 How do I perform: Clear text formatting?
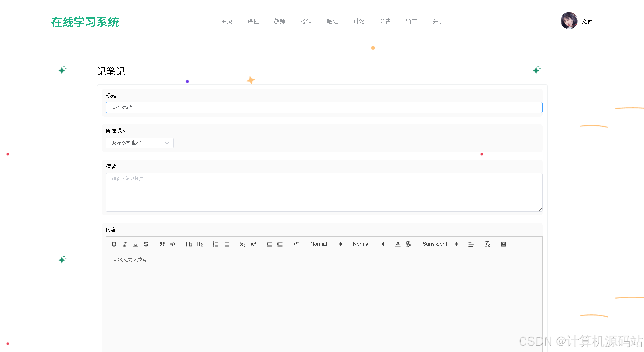487,244
